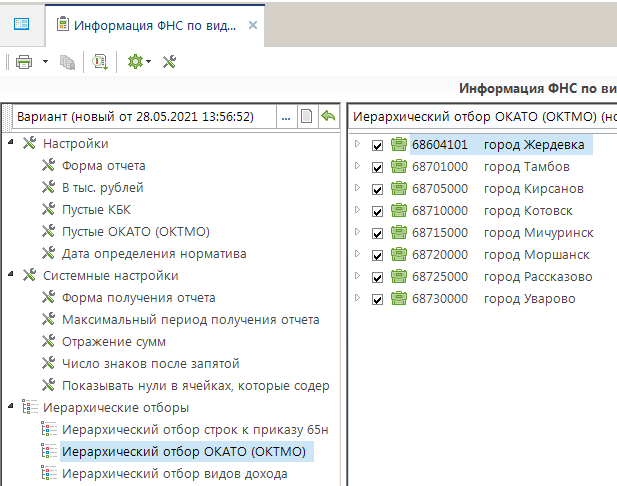Open the print options dropdown arrow
Viewport: 617px width, 486px height.
pyautogui.click(x=45, y=62)
